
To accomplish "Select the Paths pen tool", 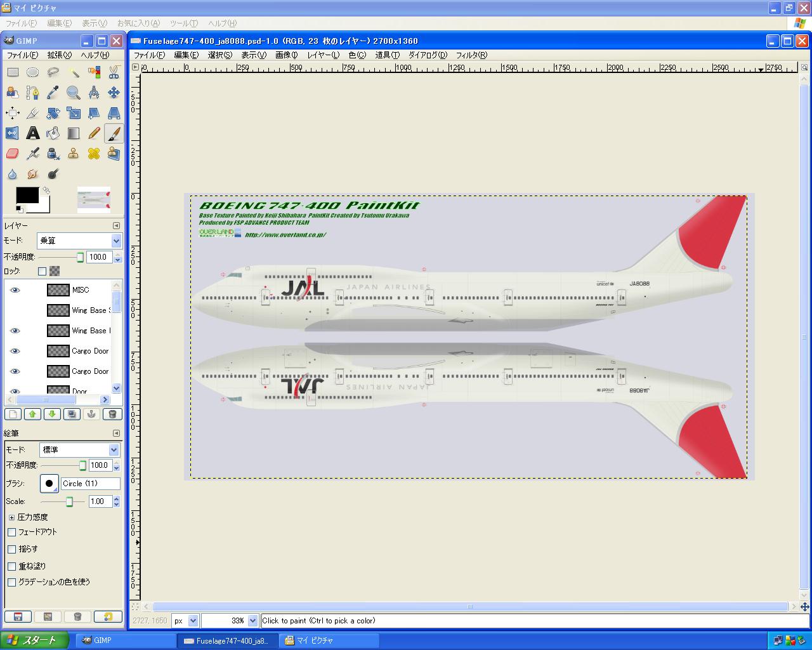I will click(x=32, y=93).
